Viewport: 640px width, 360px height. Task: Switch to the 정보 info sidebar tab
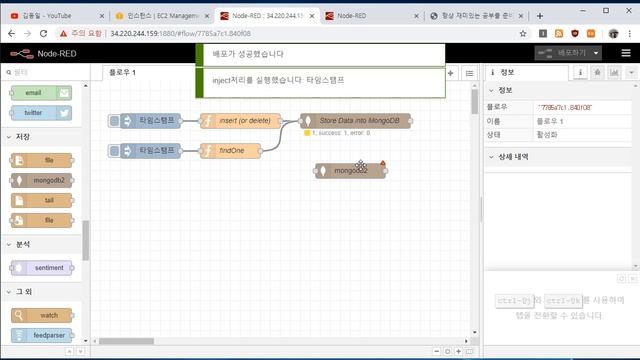[526, 73]
